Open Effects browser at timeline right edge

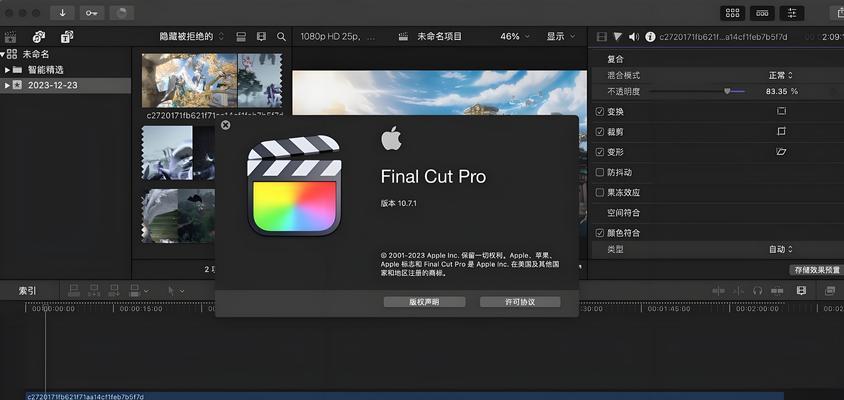pos(830,291)
